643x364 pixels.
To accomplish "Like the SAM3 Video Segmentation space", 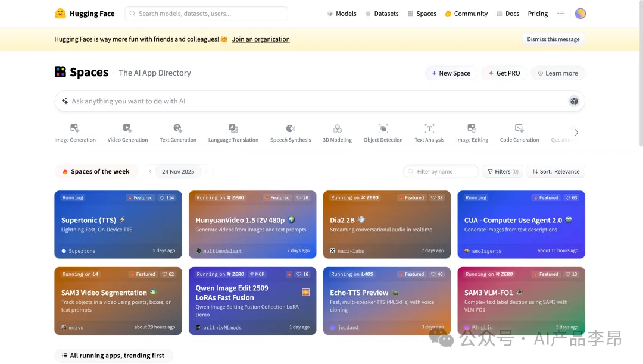I will 168,274.
